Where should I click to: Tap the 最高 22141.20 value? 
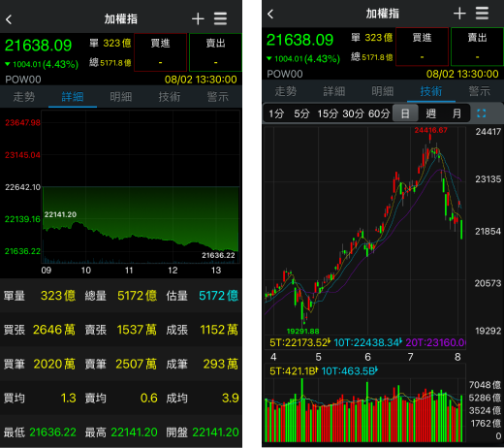[134, 432]
